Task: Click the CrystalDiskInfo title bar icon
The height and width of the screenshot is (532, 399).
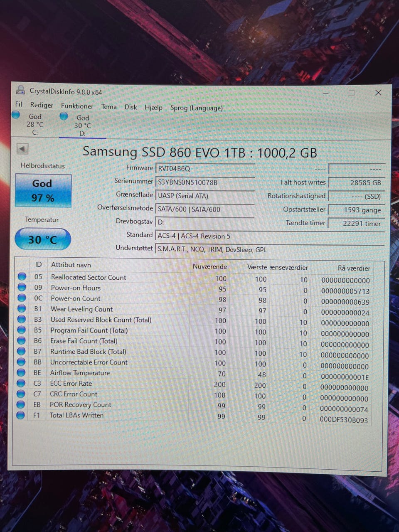Action: (20, 90)
